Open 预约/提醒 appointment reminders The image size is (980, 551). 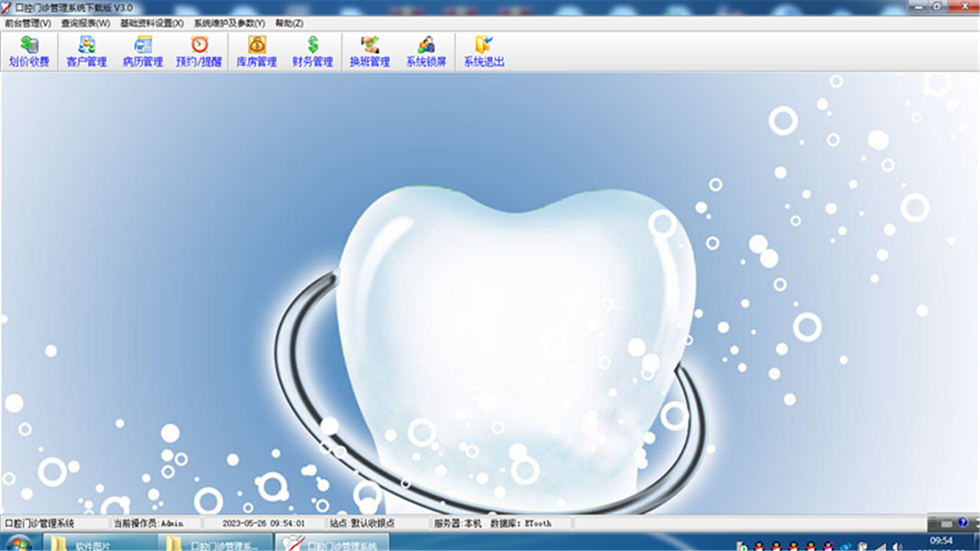click(x=199, y=52)
